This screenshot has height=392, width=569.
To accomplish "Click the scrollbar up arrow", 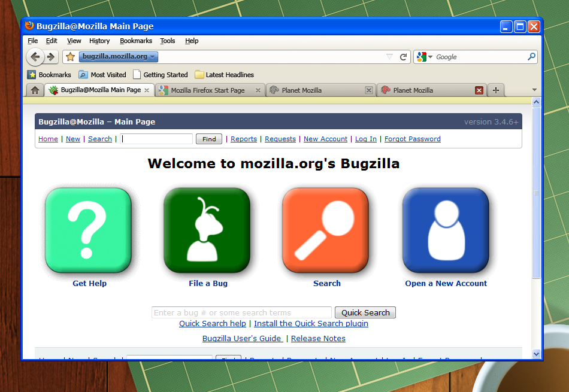I will [x=536, y=102].
